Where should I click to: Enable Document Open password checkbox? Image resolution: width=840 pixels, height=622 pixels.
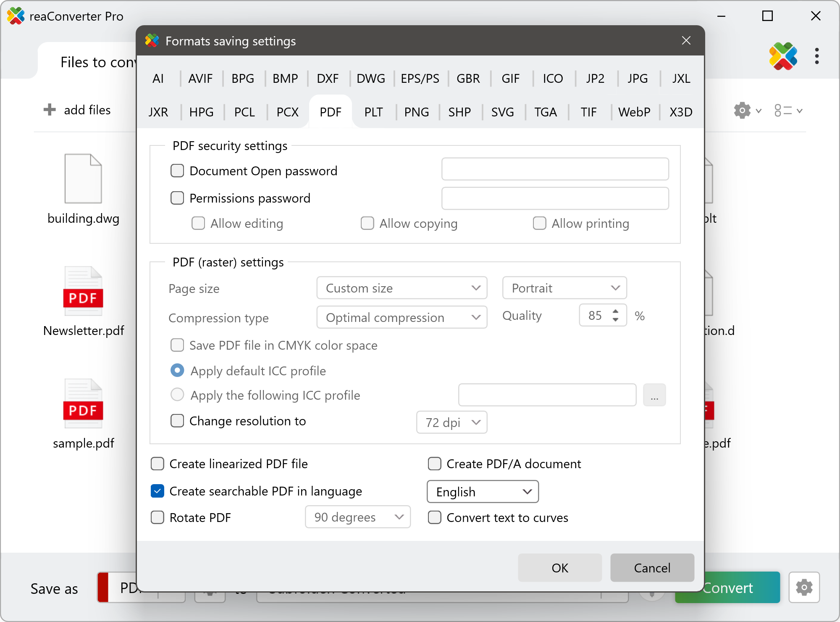coord(177,171)
